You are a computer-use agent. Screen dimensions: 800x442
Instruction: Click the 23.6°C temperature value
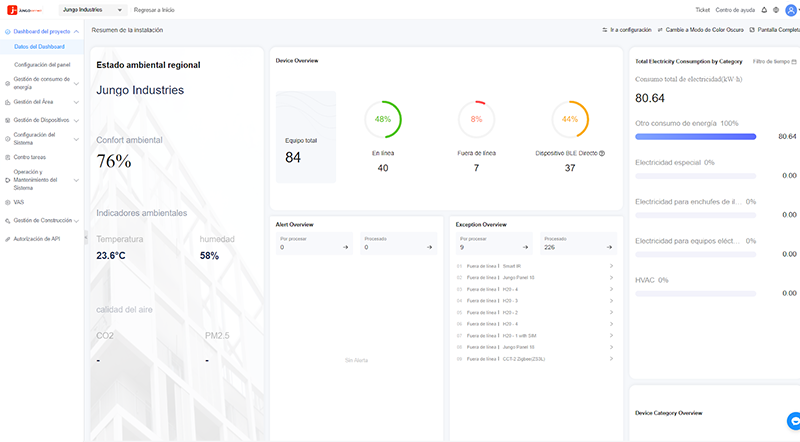(x=111, y=256)
